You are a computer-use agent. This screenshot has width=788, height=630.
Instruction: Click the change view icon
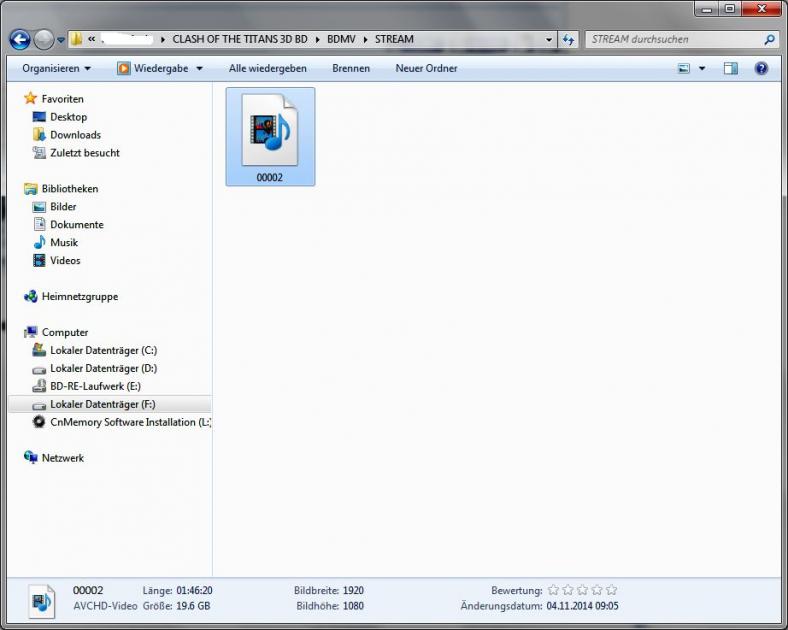click(x=684, y=68)
